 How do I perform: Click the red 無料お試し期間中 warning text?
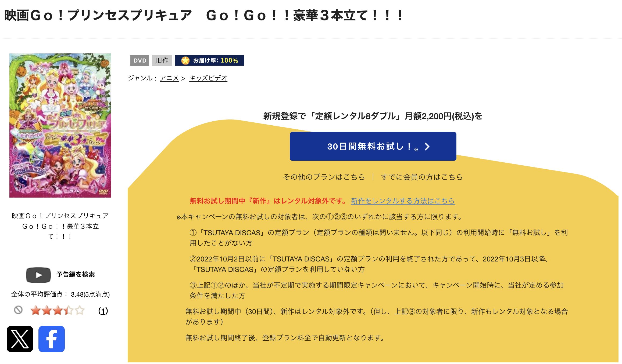click(x=268, y=201)
